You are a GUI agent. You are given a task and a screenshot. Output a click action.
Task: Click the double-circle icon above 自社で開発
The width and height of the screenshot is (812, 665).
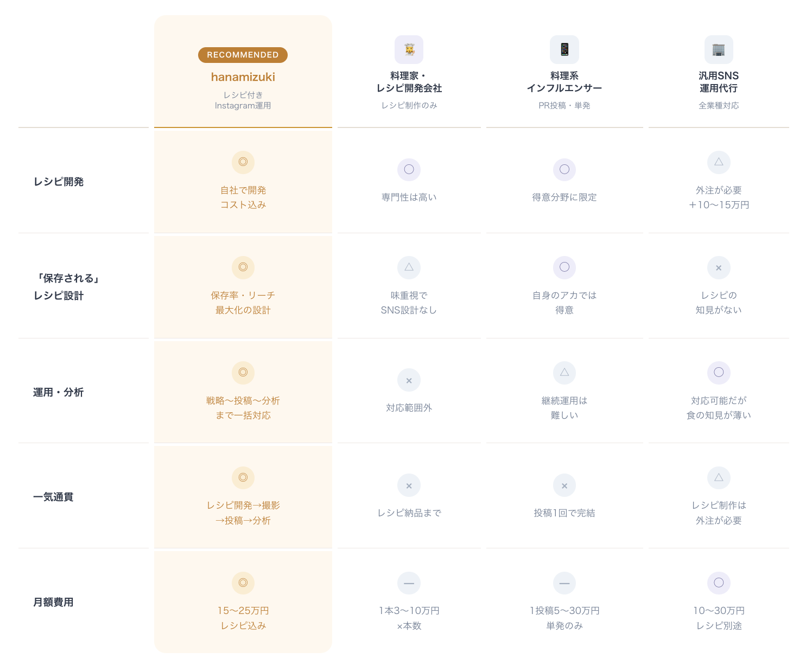[x=243, y=162]
